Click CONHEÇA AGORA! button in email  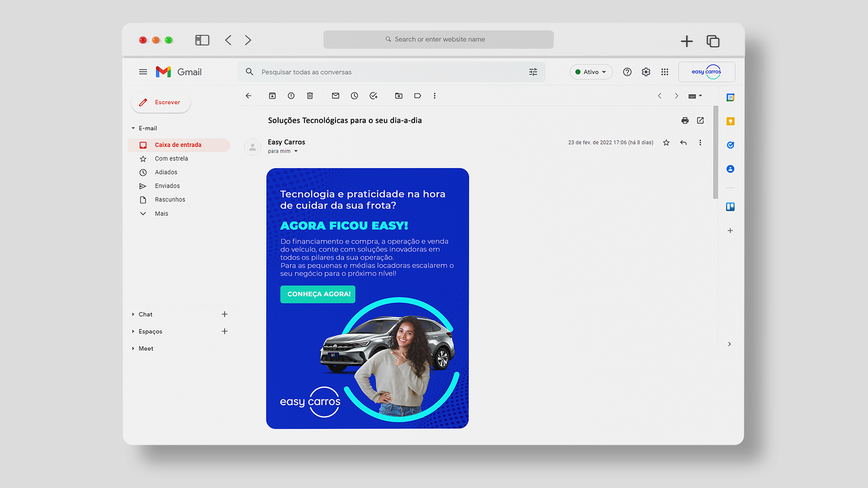318,294
